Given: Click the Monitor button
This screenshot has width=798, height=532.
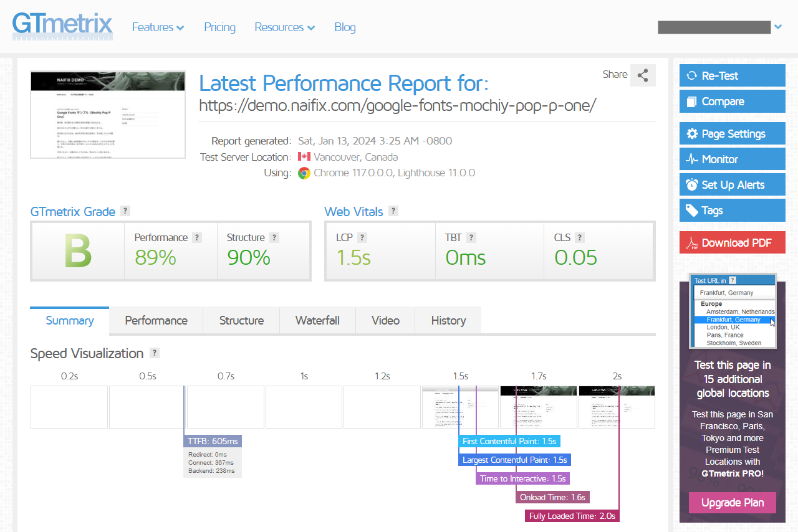Looking at the screenshot, I should tap(732, 159).
